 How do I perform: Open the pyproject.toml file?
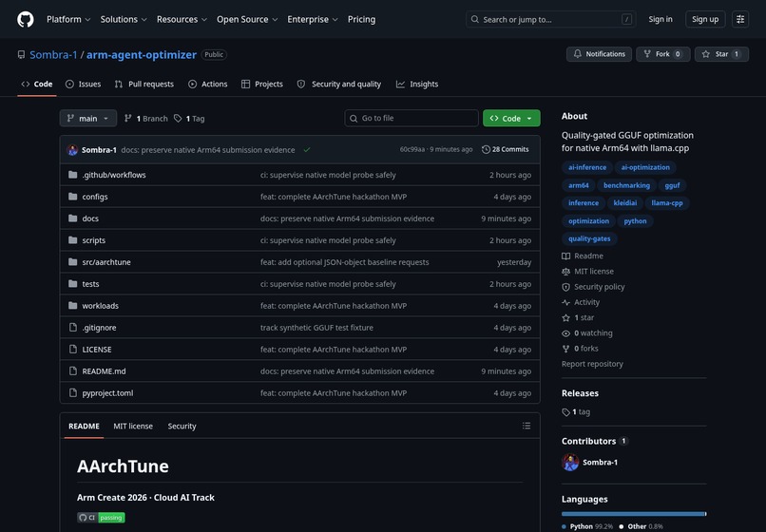107,393
